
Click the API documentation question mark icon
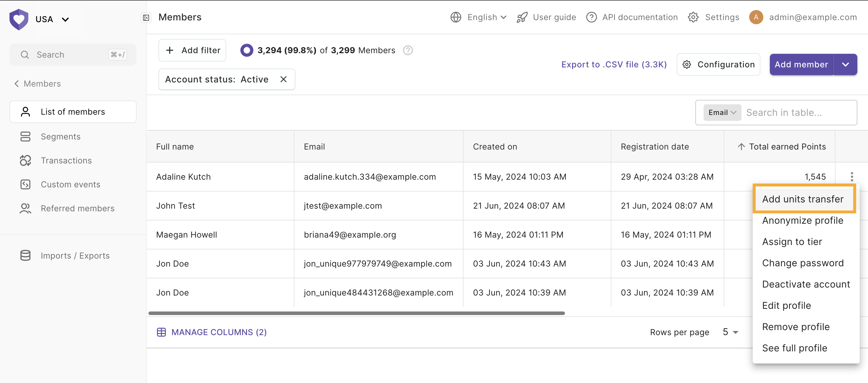[x=591, y=17]
